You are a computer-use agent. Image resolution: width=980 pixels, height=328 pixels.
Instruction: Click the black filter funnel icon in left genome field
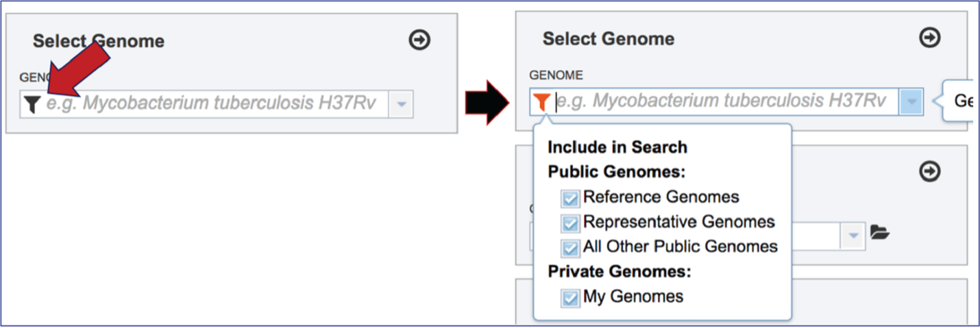pos(32,105)
